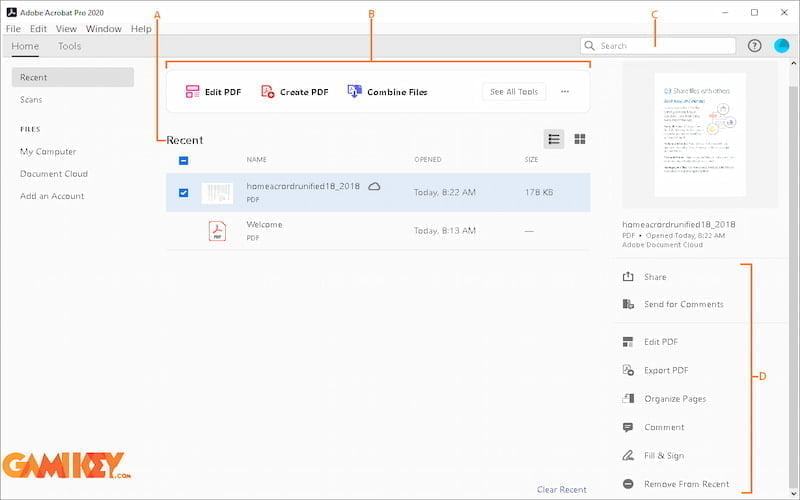
Task: Click the homeacrordrunified18_2018 row thumbnail
Action: (217, 193)
